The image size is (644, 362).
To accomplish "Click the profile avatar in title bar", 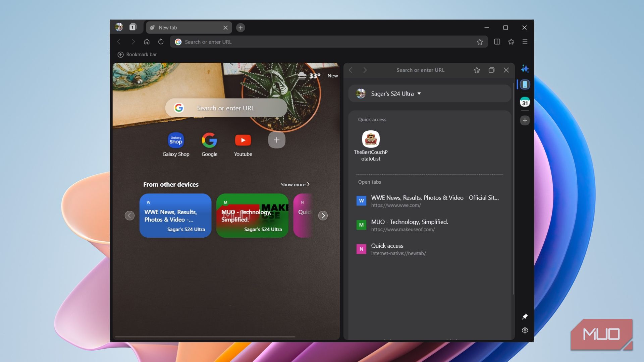I will 119,27.
